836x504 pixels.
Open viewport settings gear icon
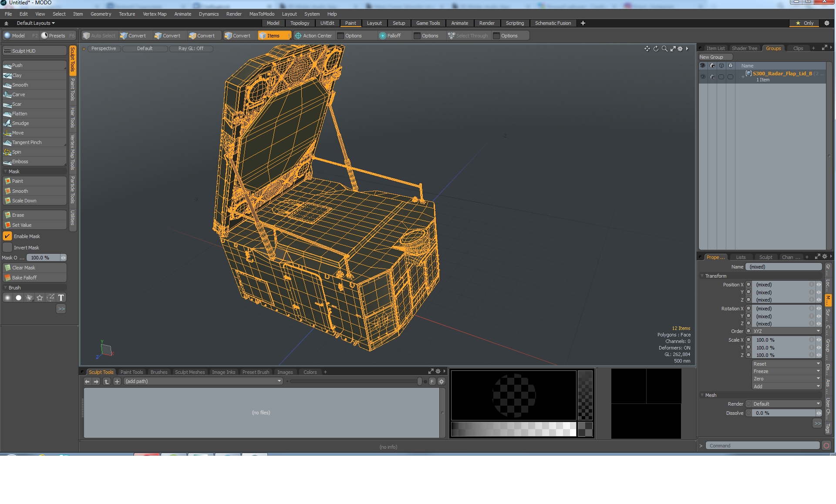[681, 49]
